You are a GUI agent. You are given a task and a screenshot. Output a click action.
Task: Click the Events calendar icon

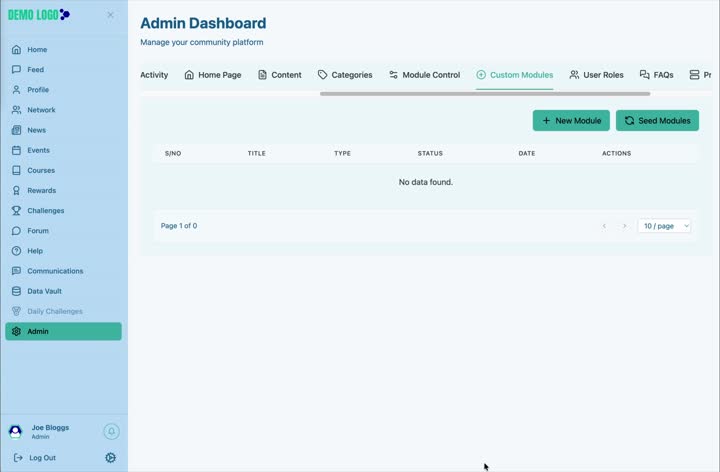coord(16,150)
